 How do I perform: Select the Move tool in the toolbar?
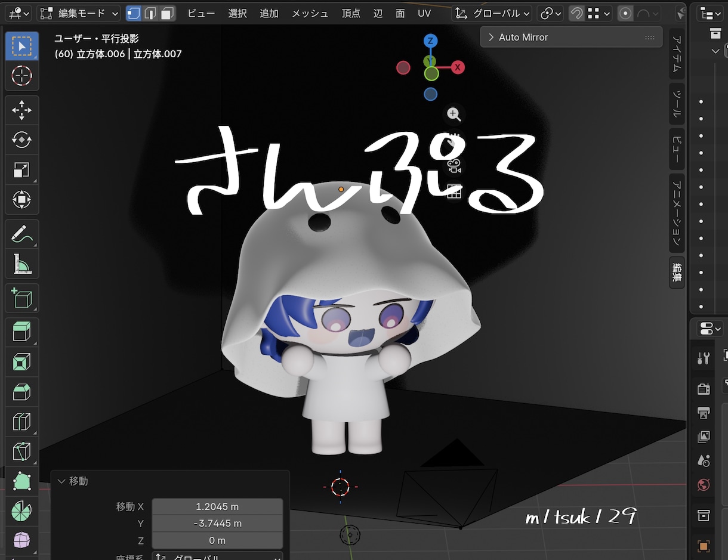click(x=22, y=110)
